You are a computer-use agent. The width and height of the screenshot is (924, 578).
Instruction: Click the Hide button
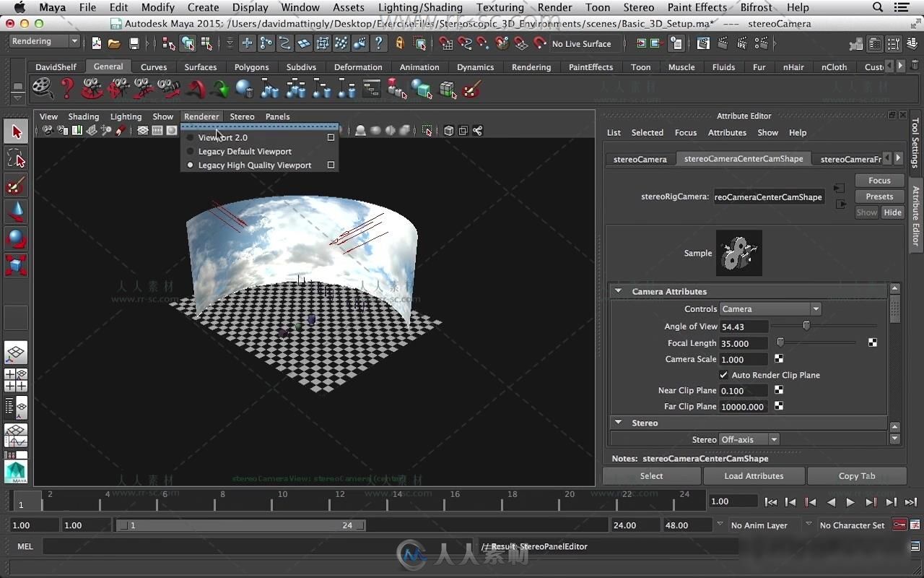(x=893, y=212)
